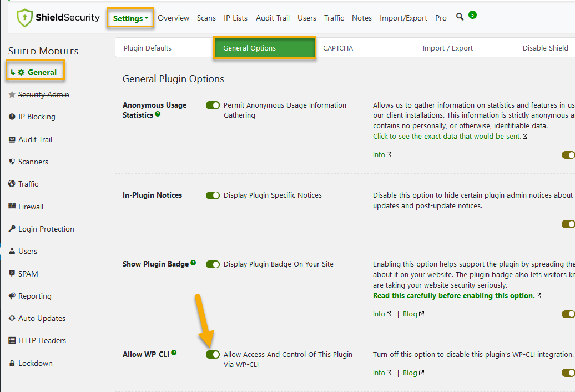The height and width of the screenshot is (392, 575).
Task: Click the Audit Trail sidebar icon
Action: (x=12, y=139)
